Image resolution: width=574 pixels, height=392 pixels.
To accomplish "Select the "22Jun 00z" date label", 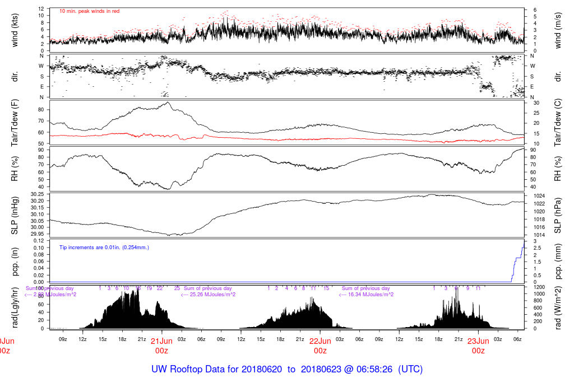I will pyautogui.click(x=320, y=346).
